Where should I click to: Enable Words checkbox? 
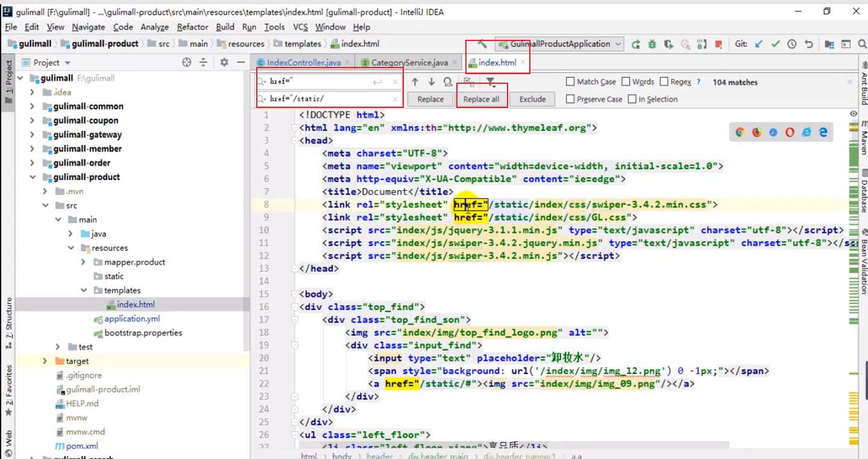pos(626,81)
